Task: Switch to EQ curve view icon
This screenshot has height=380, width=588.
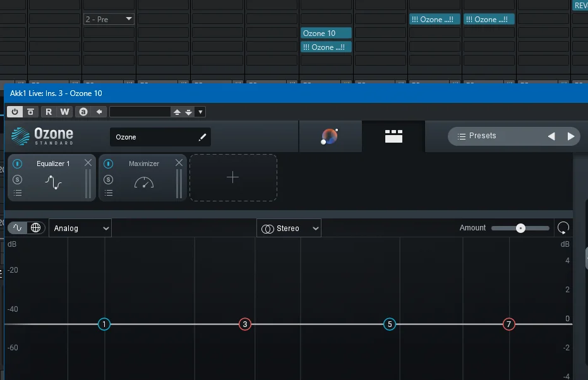Action: click(17, 228)
